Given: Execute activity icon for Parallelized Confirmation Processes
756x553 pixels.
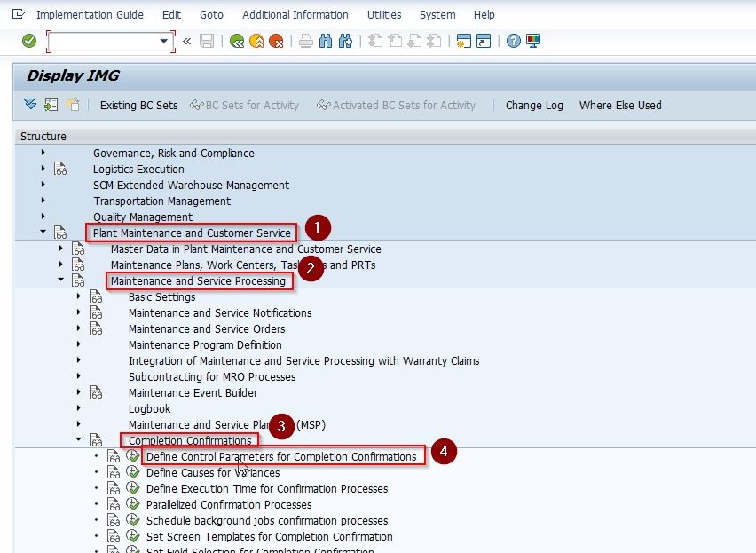Looking at the screenshot, I should [132, 504].
